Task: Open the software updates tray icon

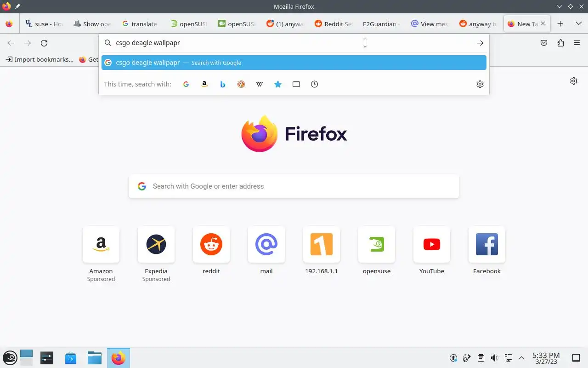Action: pyautogui.click(x=453, y=358)
